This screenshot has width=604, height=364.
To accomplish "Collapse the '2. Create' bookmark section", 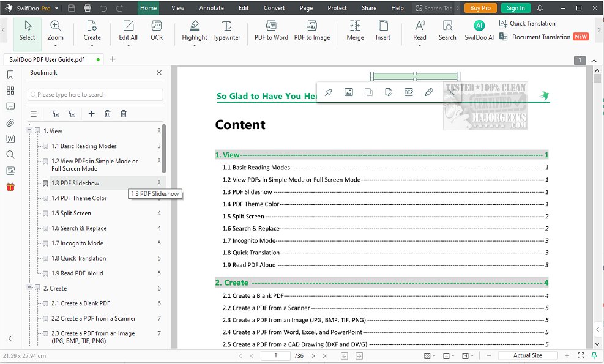I will pyautogui.click(x=30, y=288).
